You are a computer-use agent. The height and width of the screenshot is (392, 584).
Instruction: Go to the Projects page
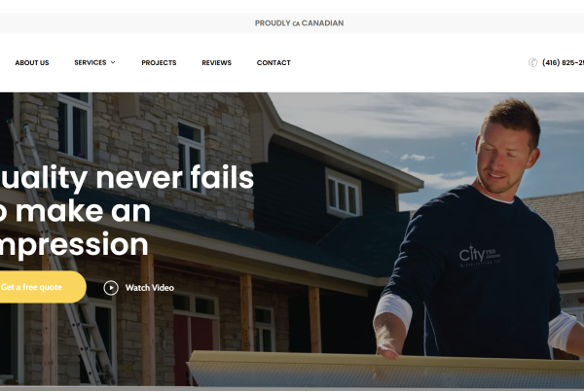pyautogui.click(x=159, y=63)
